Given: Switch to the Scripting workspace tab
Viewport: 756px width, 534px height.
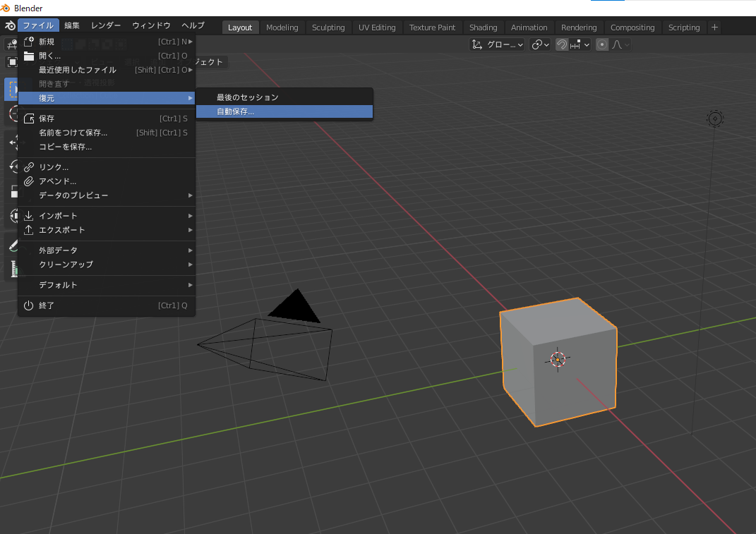Looking at the screenshot, I should pos(684,28).
